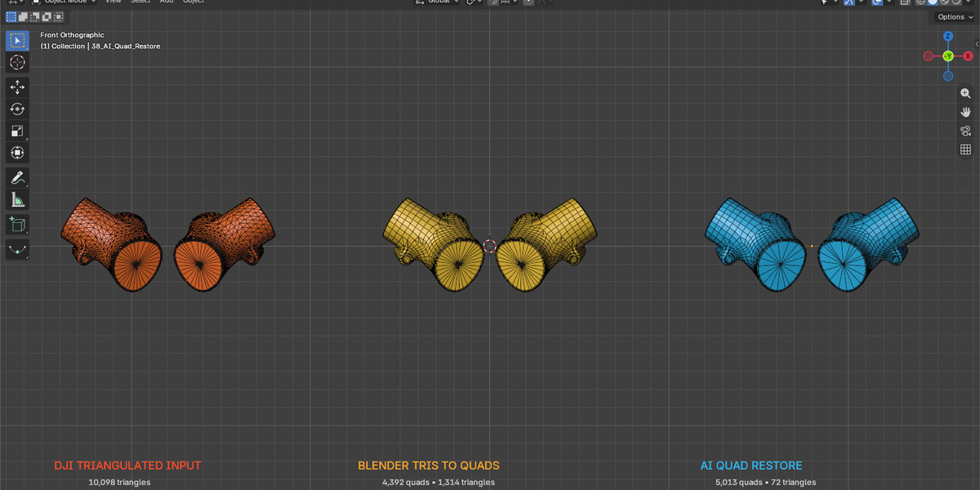The width and height of the screenshot is (980, 490).
Task: Click the 'AI QUAD RESTORE' label
Action: (x=751, y=465)
